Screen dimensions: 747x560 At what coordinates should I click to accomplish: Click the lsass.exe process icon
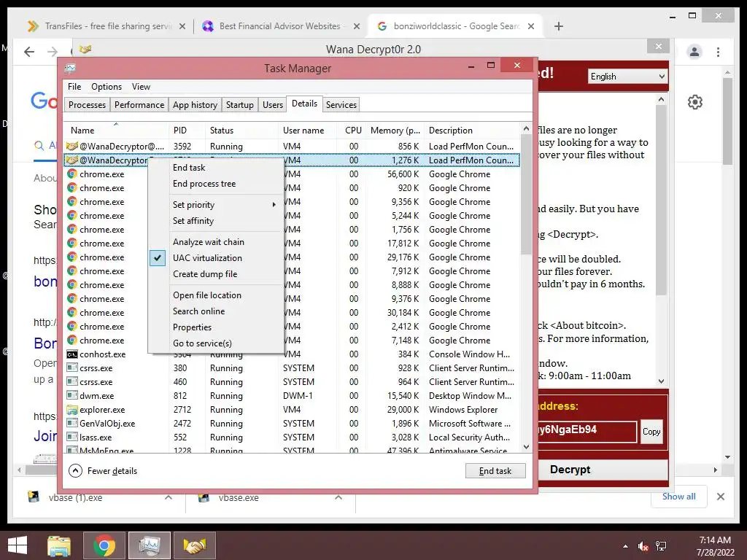click(x=72, y=437)
